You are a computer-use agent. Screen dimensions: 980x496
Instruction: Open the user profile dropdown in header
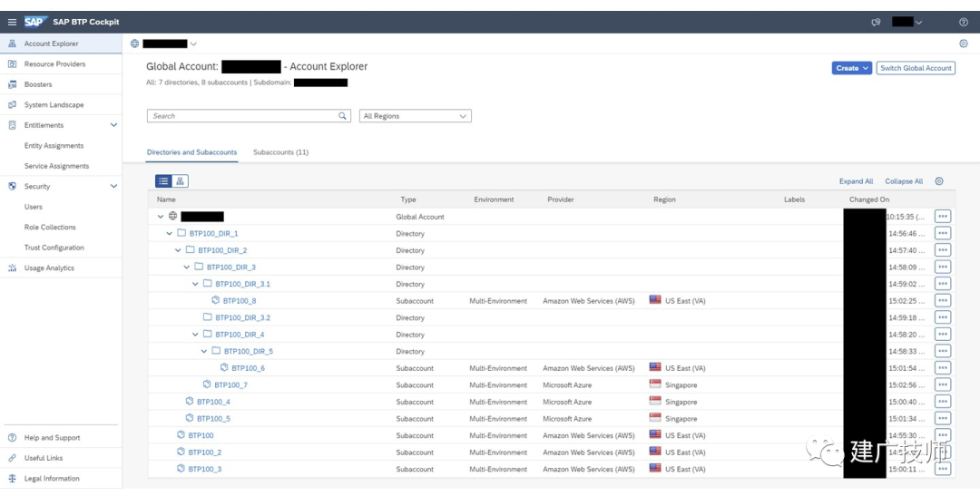[x=918, y=22]
